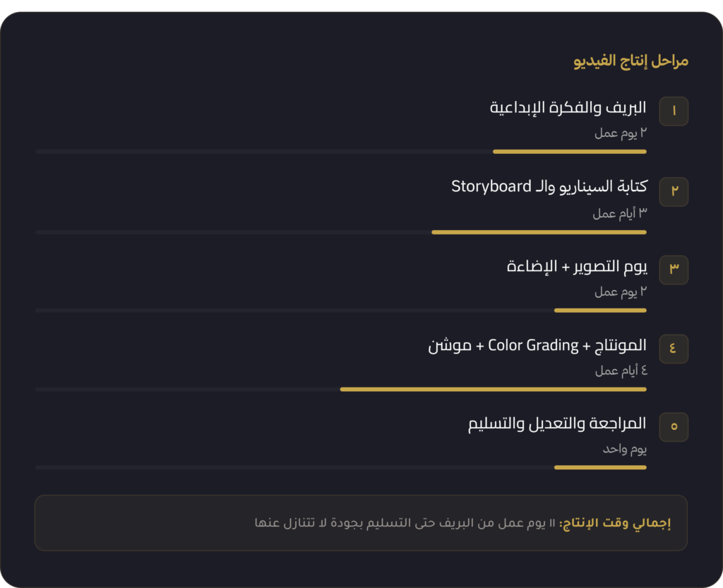Click the step ٣ number badge
This screenshot has height=588, width=723.
pyautogui.click(x=674, y=270)
